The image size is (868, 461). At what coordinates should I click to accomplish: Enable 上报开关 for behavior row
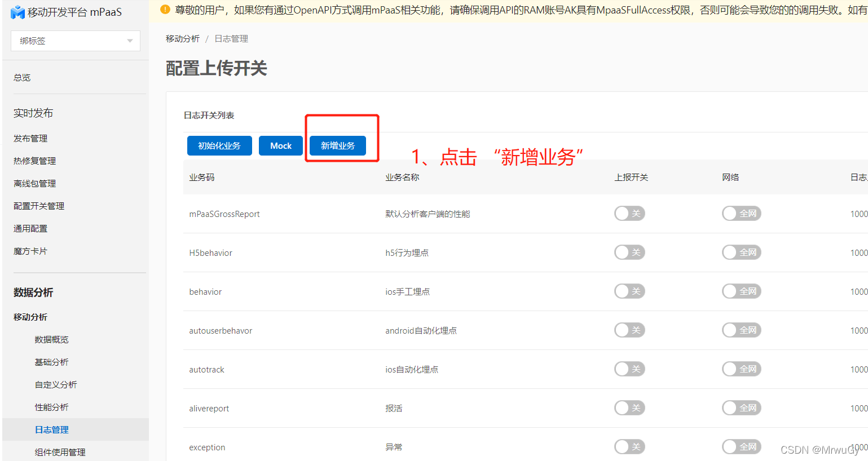629,291
